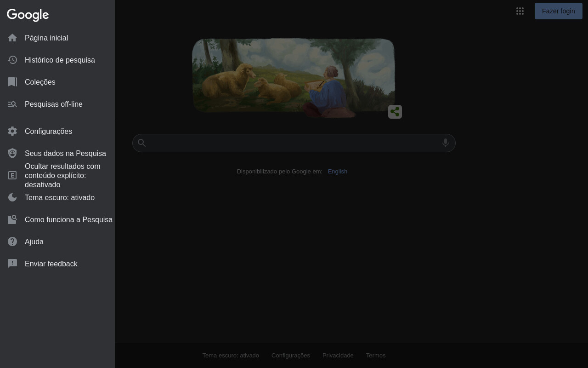
Task: Select Ajuda in the sidebar
Action: (x=57, y=241)
